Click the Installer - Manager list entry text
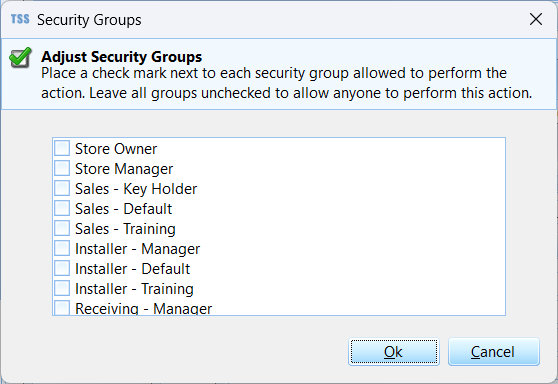 (x=137, y=249)
